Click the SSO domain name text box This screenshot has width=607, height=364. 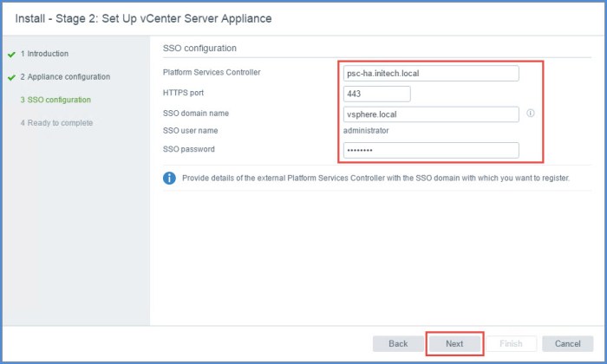click(x=429, y=114)
